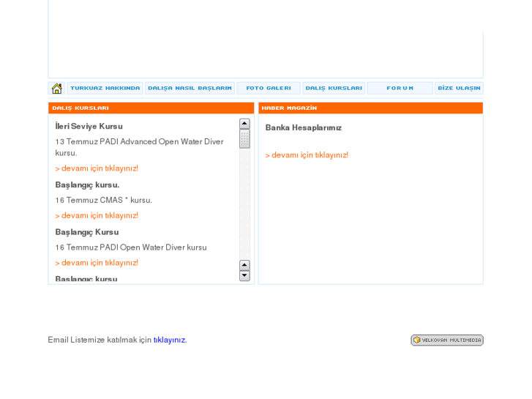Select the 16 Temmuz CMAS * kursu text
This screenshot has height=399, width=532.
(103, 201)
